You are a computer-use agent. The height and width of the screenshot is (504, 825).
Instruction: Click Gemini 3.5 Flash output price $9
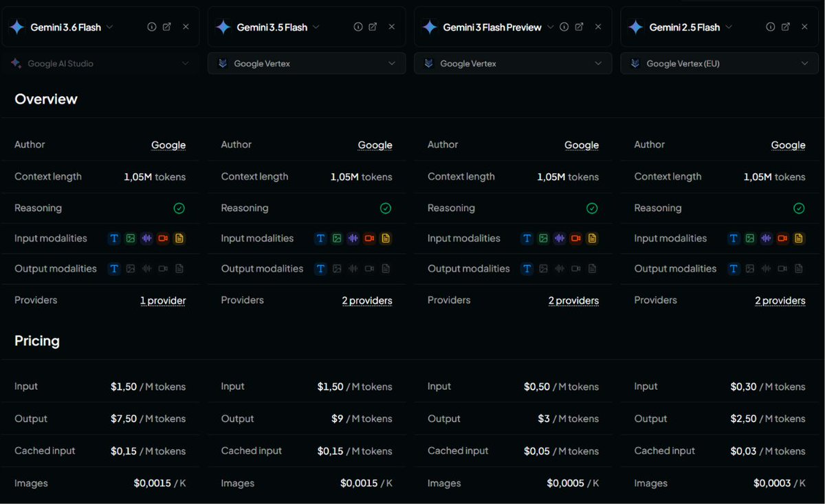[337, 419]
